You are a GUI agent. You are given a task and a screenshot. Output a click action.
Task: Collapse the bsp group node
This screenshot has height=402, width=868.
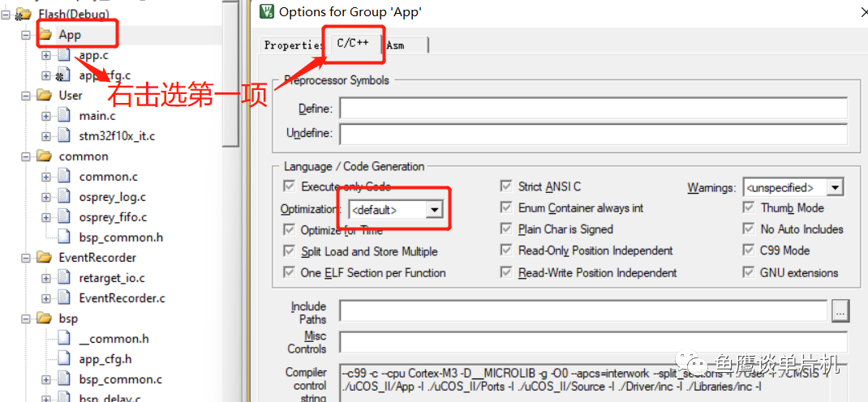(25, 319)
